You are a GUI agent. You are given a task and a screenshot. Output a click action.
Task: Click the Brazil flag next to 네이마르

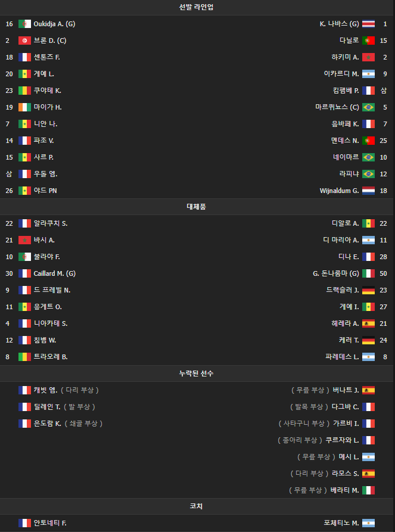[x=368, y=157]
